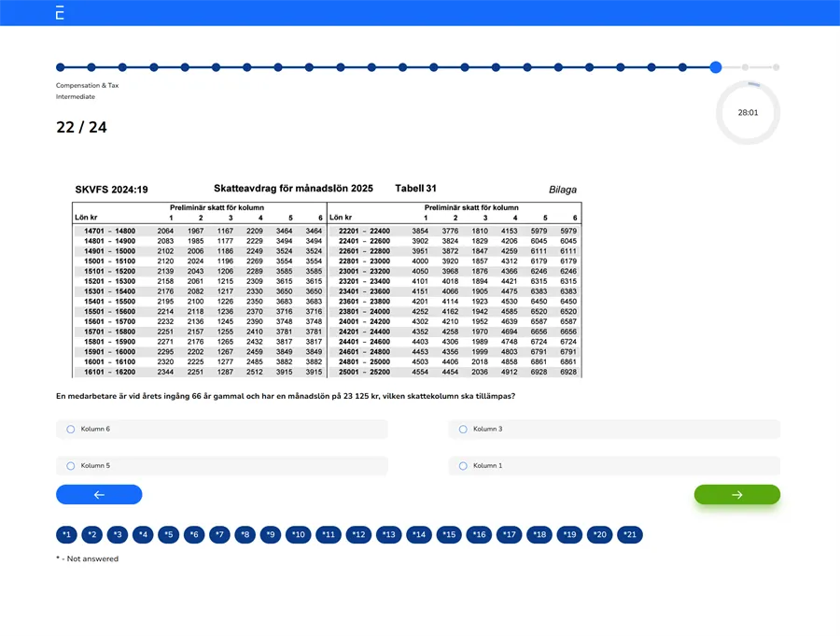Screen dimensions: 840x636
Task: Click the last grey progress dot
Action: [777, 67]
